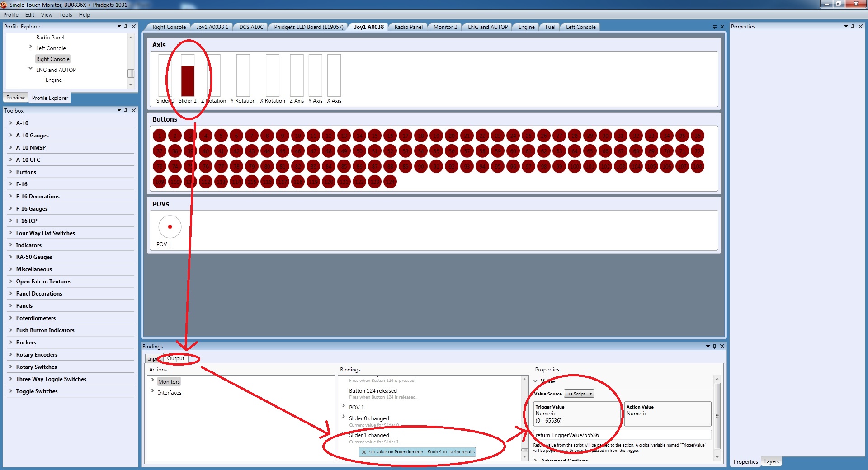Click the Y Rotation axis bar
Screen dimensions: 868x470
click(243, 75)
